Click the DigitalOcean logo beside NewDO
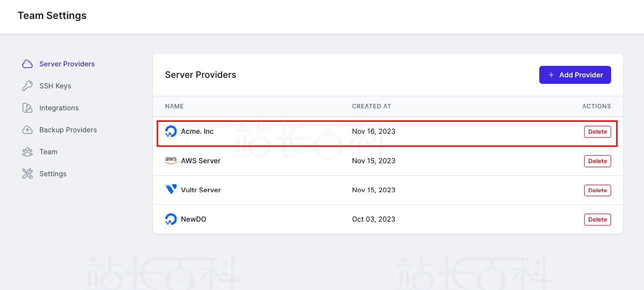Viewport: 644px width, 290px height. 171,219
